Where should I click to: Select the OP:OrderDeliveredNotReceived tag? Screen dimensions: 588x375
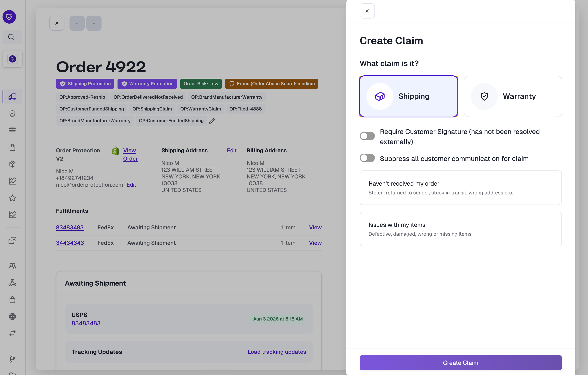[x=148, y=97]
